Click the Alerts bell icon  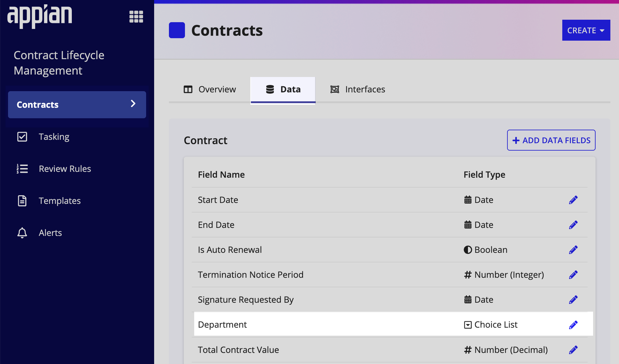pos(22,233)
